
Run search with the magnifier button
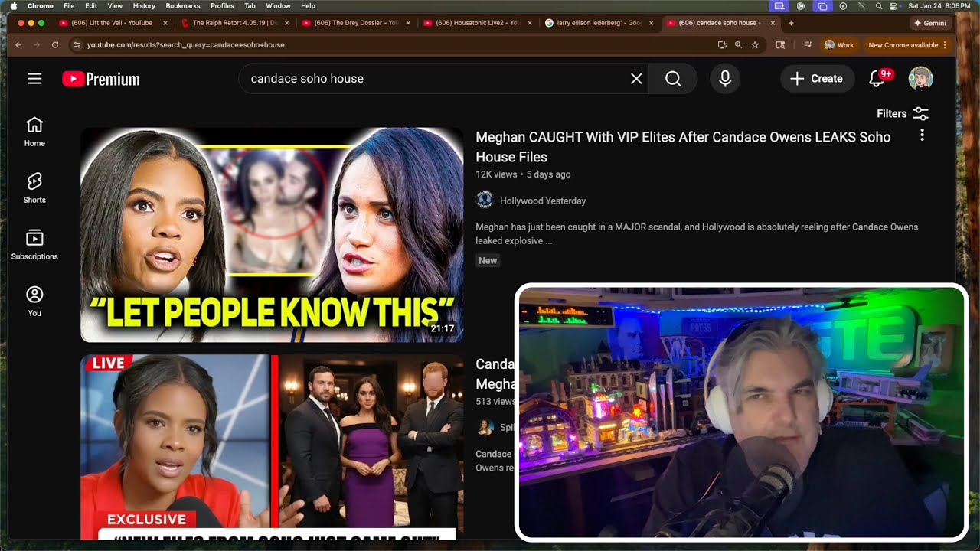[673, 79]
